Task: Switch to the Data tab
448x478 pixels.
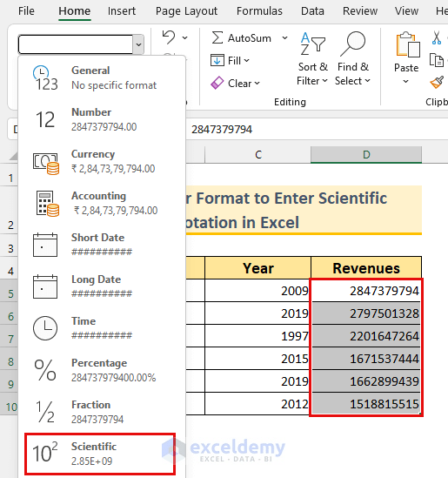Action: pyautogui.click(x=312, y=11)
